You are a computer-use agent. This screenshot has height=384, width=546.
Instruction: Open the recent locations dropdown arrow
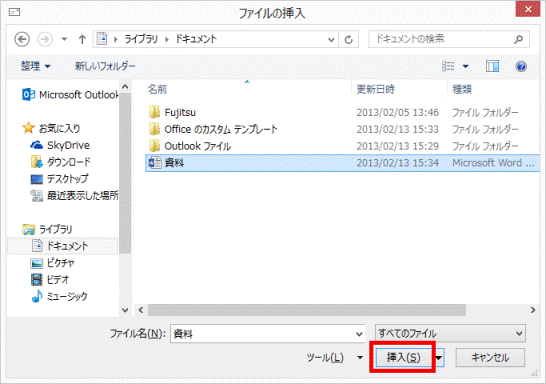[64, 39]
